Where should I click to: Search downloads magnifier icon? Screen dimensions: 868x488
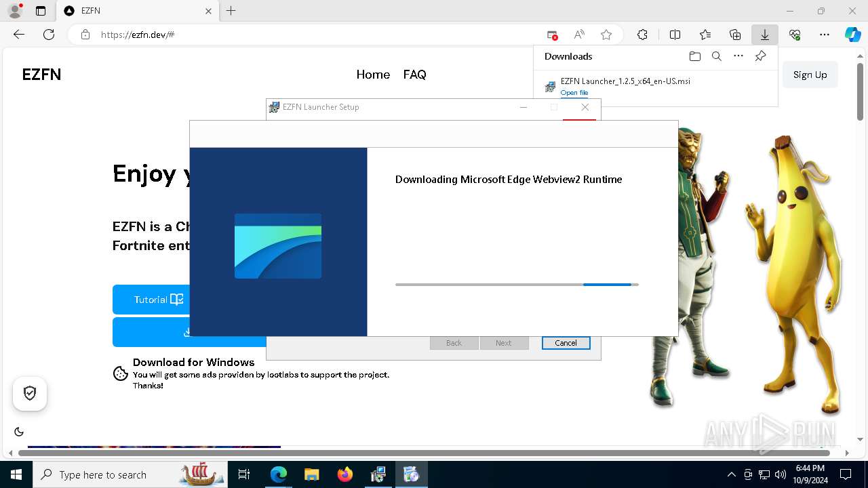coord(716,56)
